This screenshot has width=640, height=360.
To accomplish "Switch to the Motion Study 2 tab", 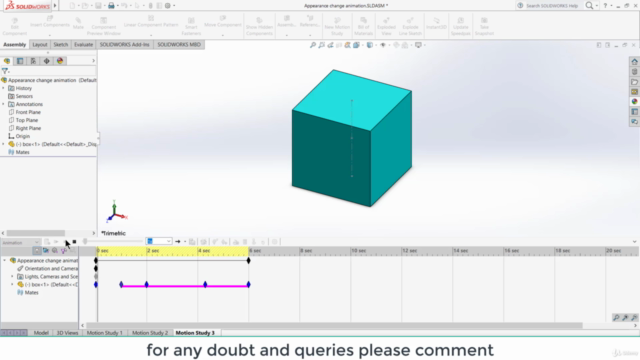I will pos(150,333).
